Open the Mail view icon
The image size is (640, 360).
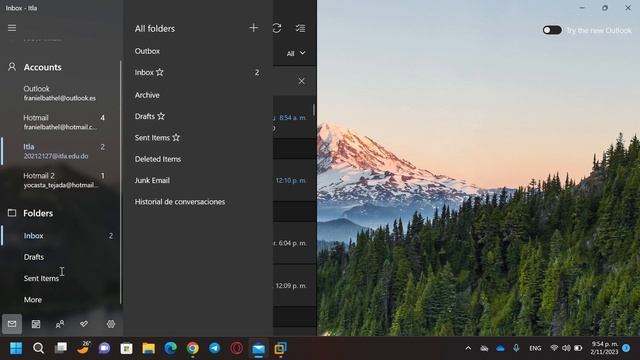[x=12, y=324]
